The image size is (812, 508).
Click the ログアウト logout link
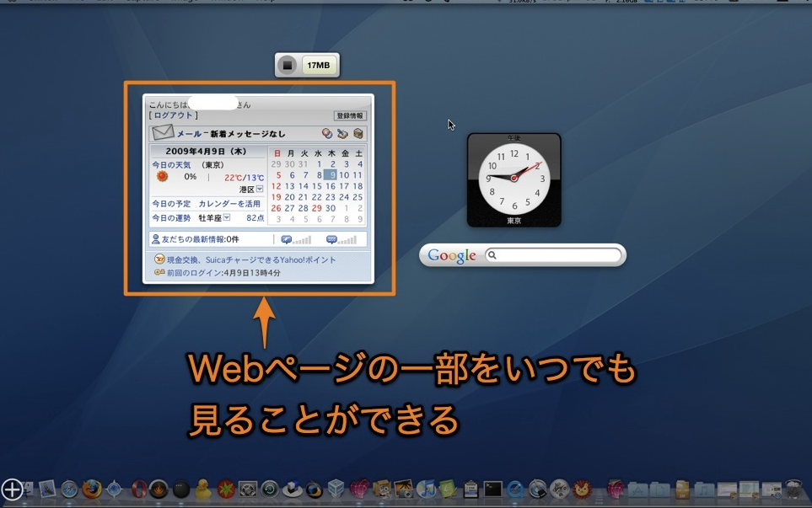[x=173, y=115]
